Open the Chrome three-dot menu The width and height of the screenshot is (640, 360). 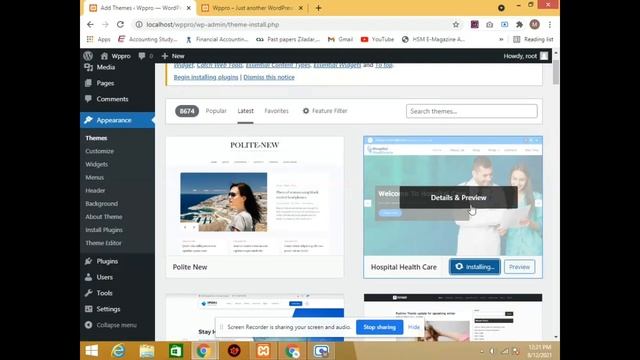(x=550, y=24)
